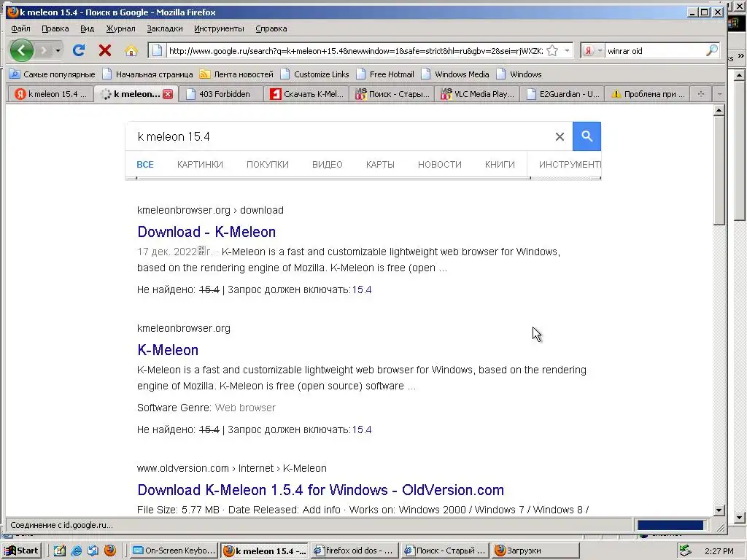Switch to the Загрузки downloads window

[535, 551]
